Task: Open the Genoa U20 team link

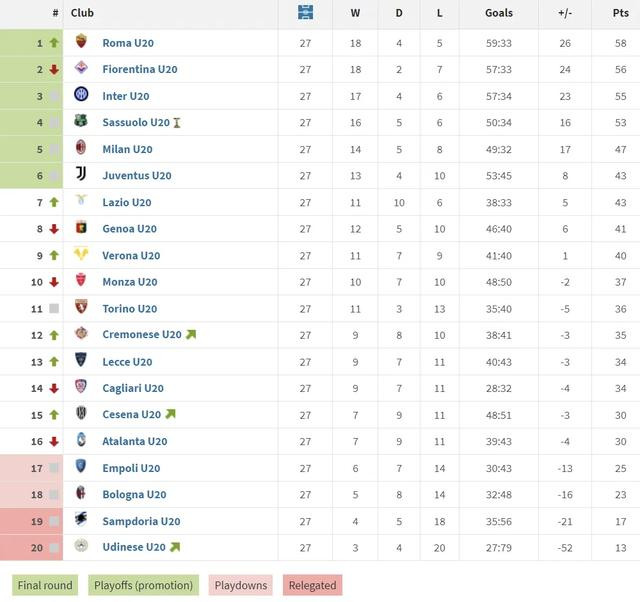Action: point(129,229)
